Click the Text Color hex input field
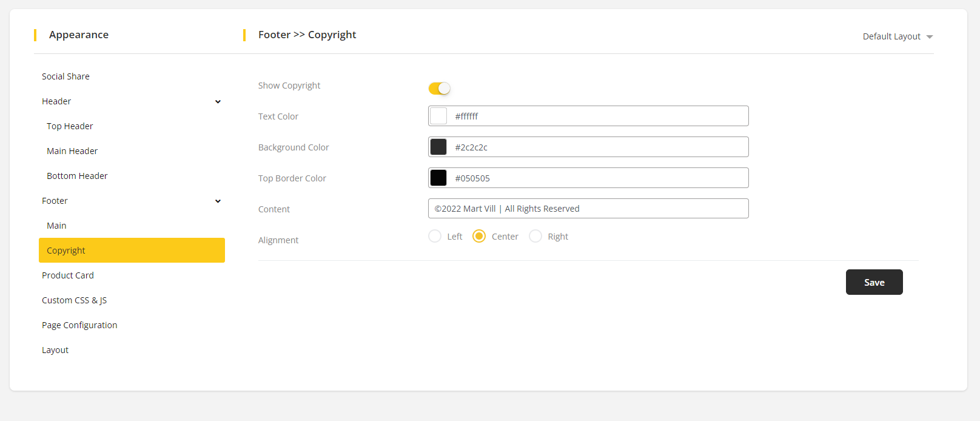 (597, 116)
